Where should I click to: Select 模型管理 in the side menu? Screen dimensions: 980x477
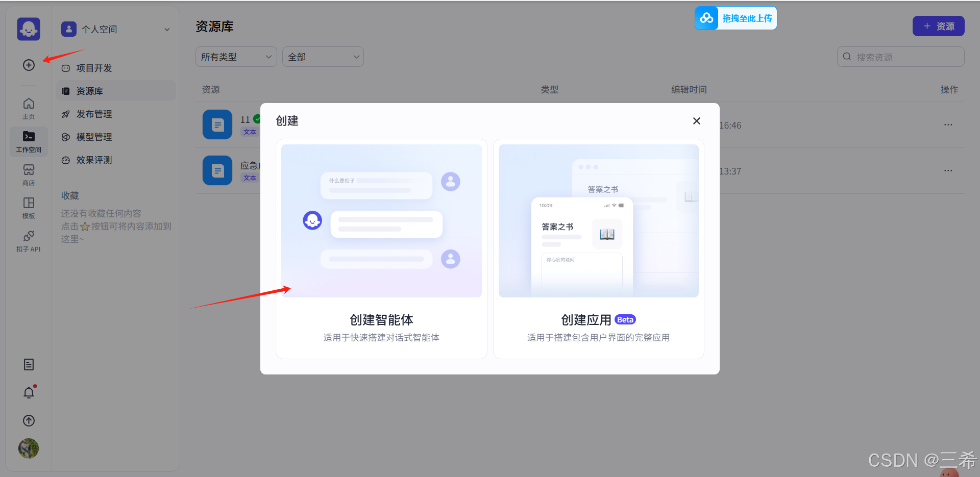pyautogui.click(x=116, y=137)
